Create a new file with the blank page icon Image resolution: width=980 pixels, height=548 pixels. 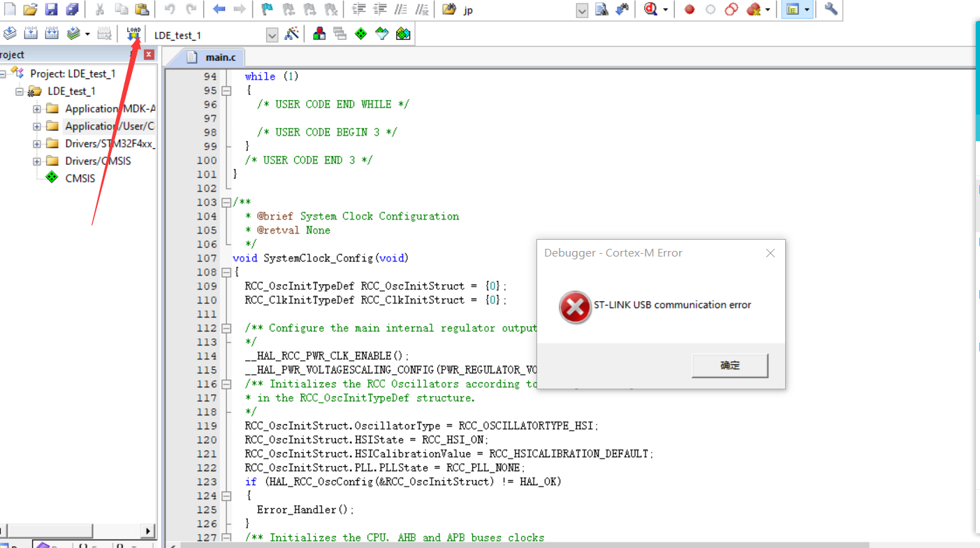[x=9, y=9]
